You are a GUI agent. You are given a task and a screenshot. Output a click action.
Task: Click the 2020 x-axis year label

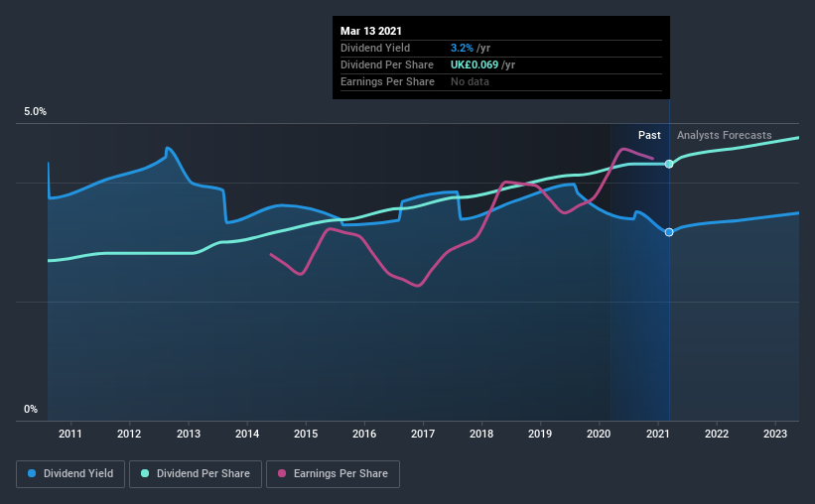[599, 434]
